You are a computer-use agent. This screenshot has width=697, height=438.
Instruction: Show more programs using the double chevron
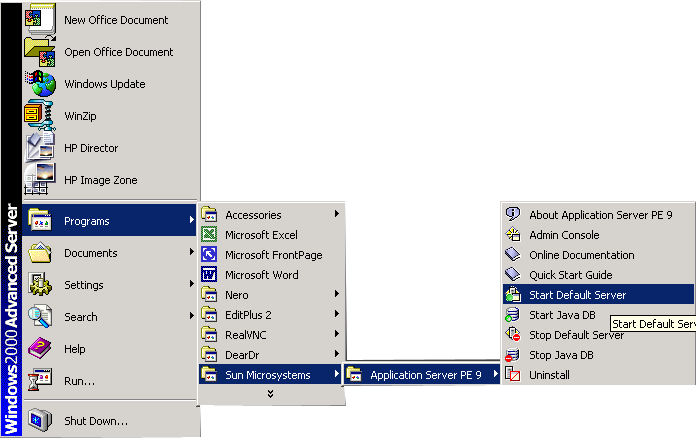[270, 394]
